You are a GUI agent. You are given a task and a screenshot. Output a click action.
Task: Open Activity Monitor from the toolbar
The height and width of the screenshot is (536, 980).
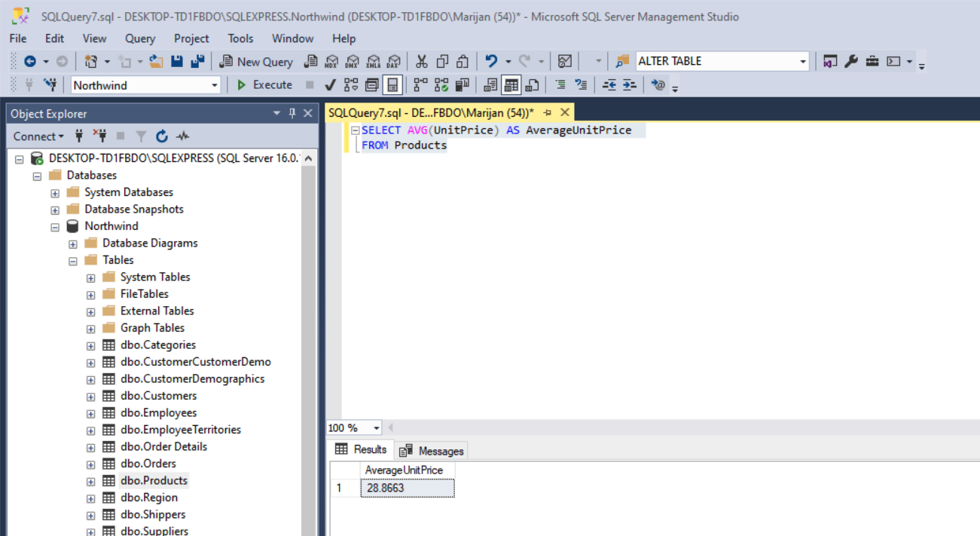(x=565, y=62)
